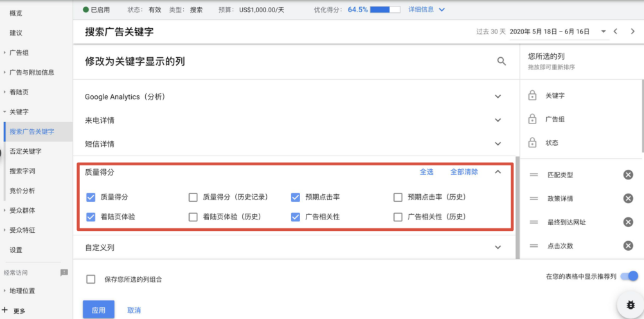Remove 匹配类型 column with its X
The image size is (644, 319).
[x=628, y=175]
